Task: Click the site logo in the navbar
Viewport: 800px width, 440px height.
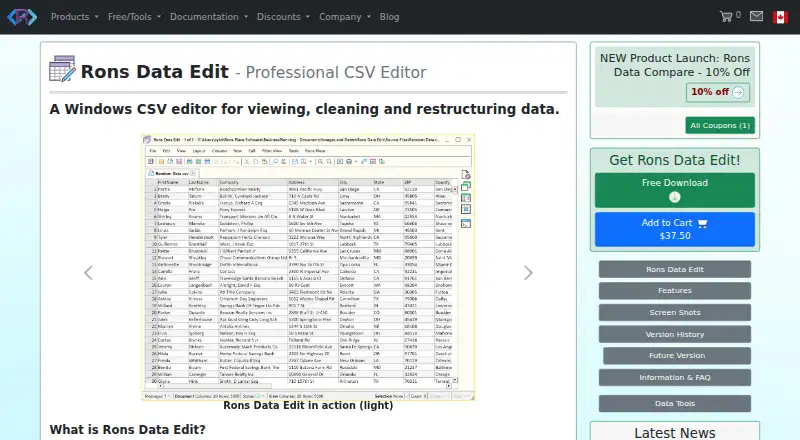Action: click(x=22, y=17)
